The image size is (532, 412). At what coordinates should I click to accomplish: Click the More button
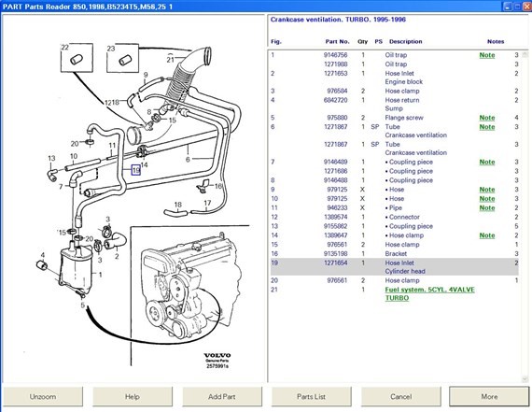click(489, 396)
